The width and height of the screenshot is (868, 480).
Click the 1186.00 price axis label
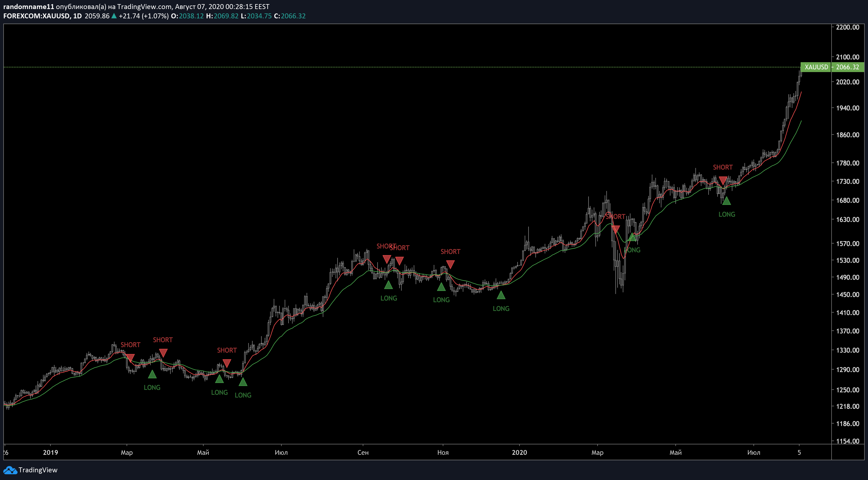click(x=848, y=424)
